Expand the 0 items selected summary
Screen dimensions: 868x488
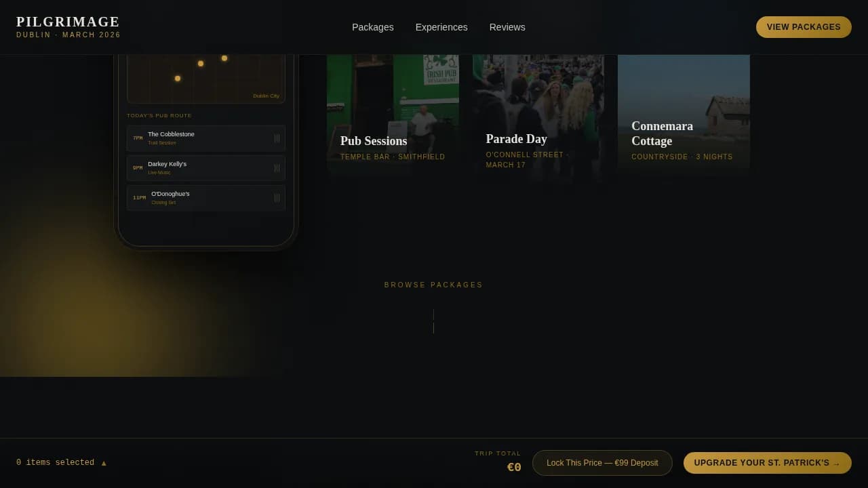(62, 463)
